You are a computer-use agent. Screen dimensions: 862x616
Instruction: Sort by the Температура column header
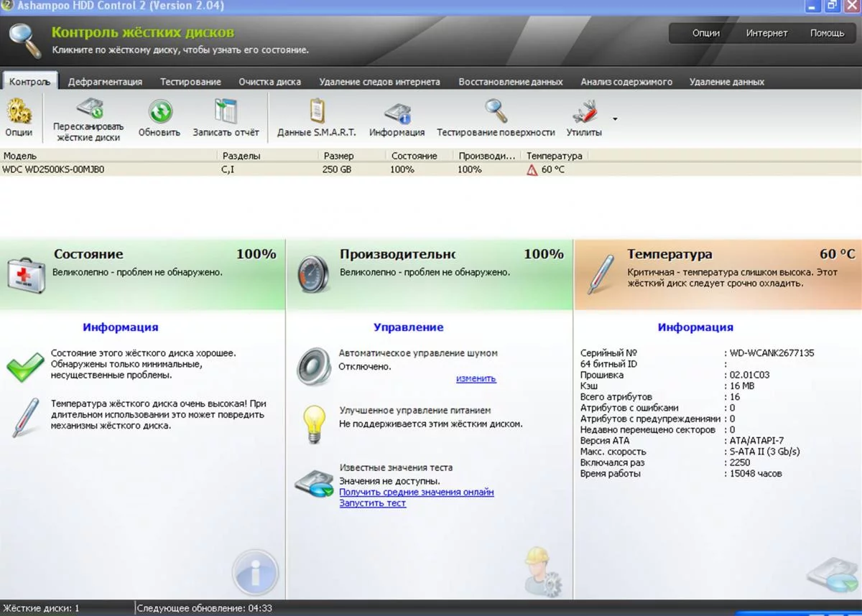(x=555, y=155)
